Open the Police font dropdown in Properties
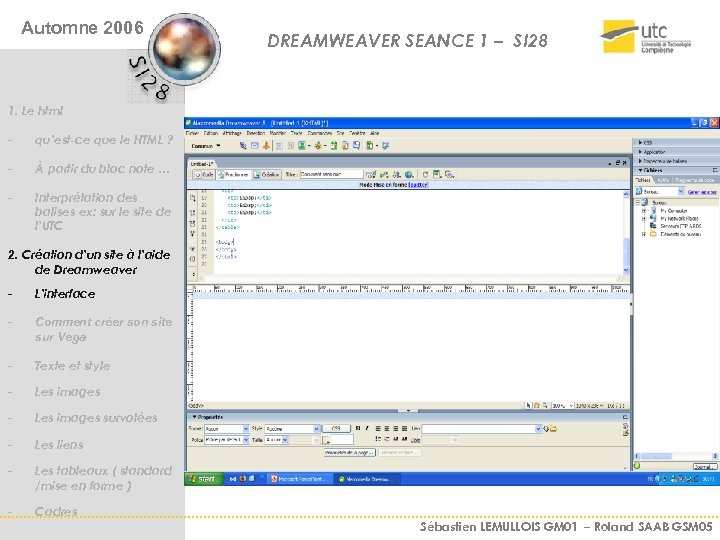This screenshot has width=720, height=540. (246, 440)
